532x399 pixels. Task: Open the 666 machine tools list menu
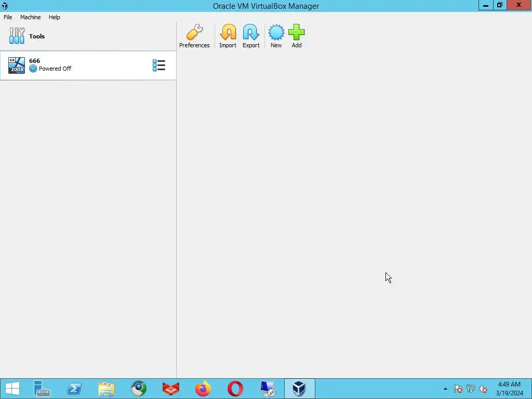tap(159, 65)
